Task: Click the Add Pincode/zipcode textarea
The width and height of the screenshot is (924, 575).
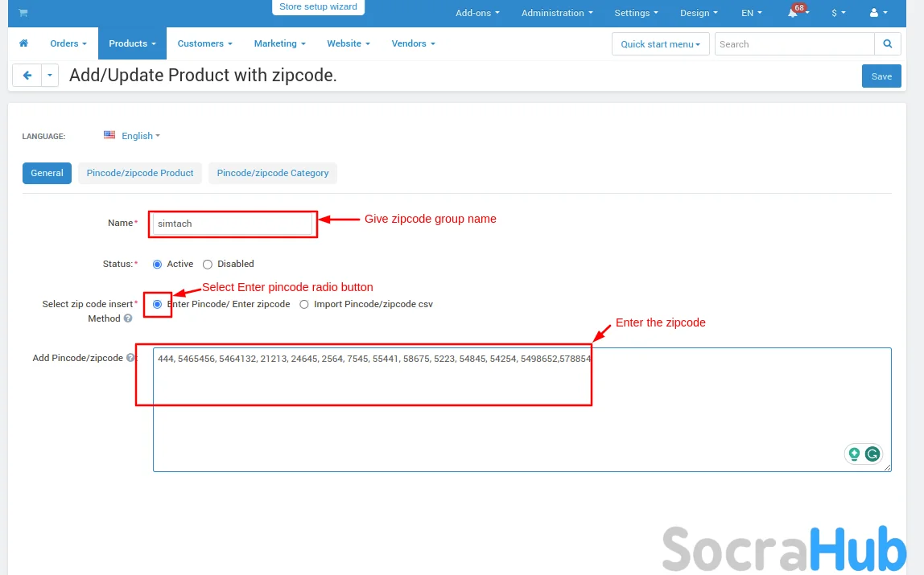Action: pos(522,409)
